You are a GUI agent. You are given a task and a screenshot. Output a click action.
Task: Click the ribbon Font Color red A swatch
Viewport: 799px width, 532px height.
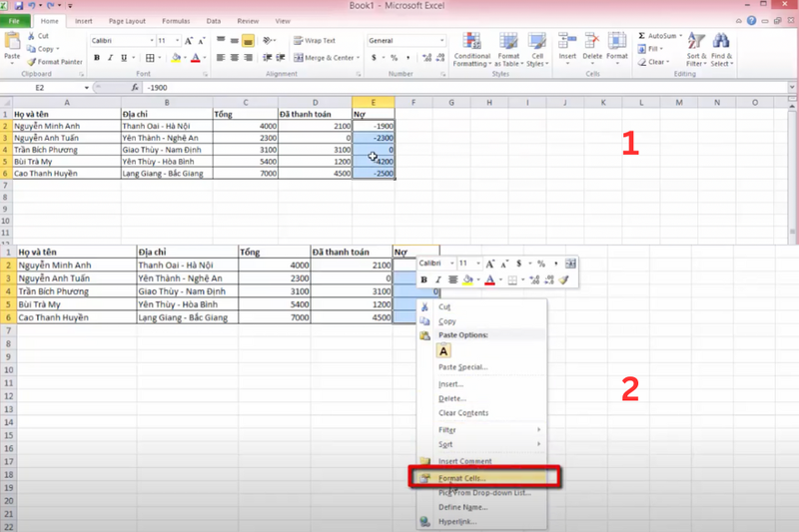point(195,58)
